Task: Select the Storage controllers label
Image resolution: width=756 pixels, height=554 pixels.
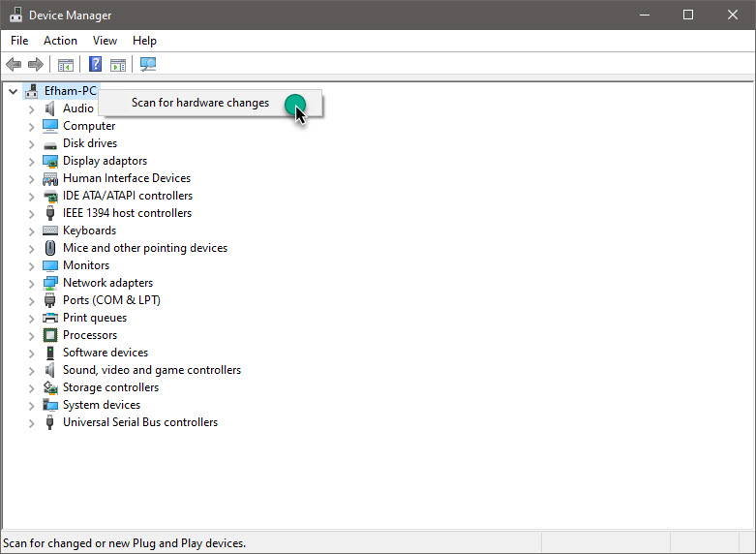Action: click(111, 387)
